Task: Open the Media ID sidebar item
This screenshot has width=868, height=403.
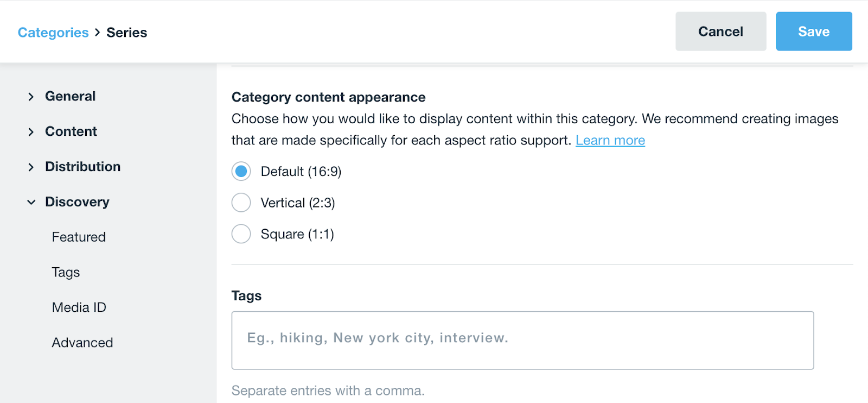Action: (79, 307)
